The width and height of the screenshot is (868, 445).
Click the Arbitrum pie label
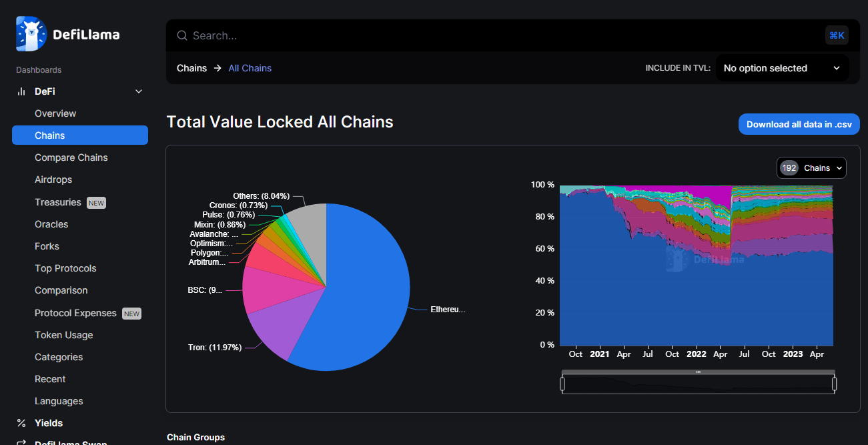(207, 262)
